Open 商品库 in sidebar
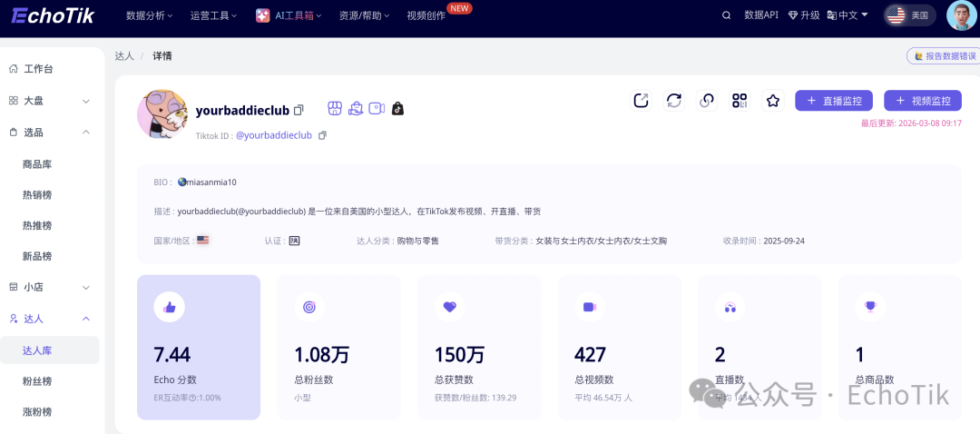This screenshot has height=434, width=980. click(37, 164)
